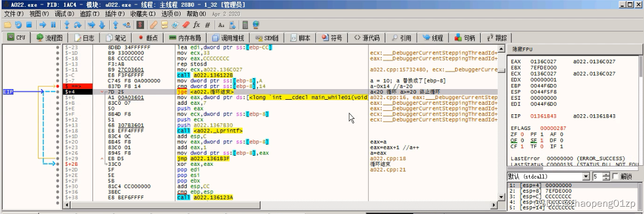The height and width of the screenshot is (214, 644).
Task: Click the Run till return icon
Action: pos(115,25)
